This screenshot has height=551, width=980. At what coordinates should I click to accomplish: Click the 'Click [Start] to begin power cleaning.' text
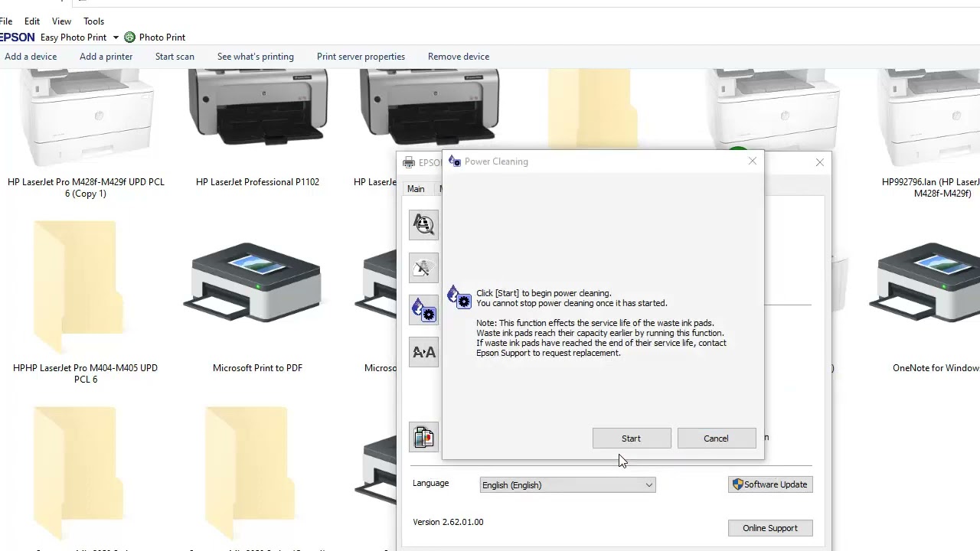pyautogui.click(x=544, y=293)
